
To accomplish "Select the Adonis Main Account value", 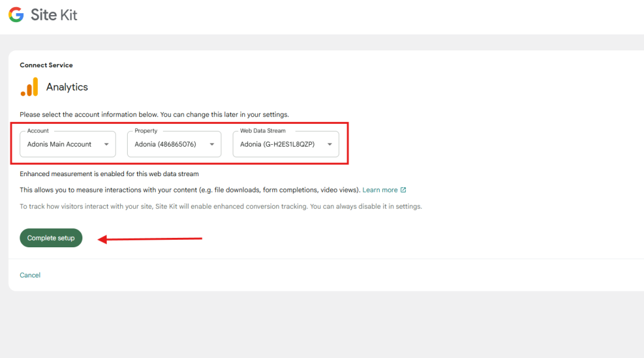I will coord(59,144).
